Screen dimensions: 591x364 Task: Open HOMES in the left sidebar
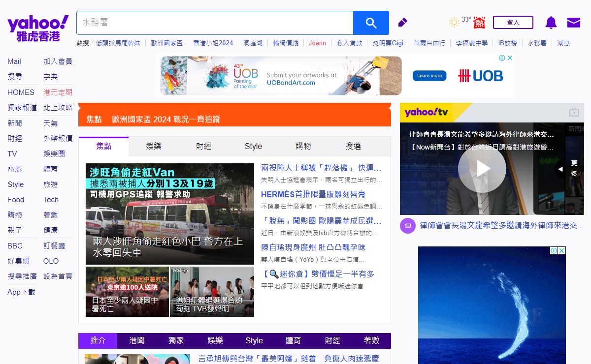(21, 92)
